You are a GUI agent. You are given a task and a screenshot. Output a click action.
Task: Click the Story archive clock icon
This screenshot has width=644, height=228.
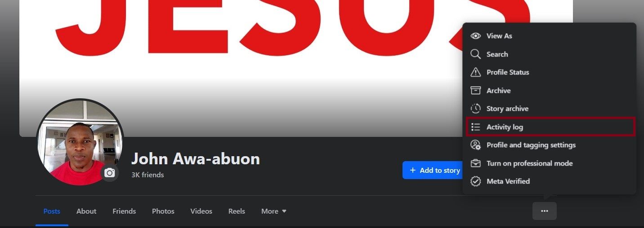point(475,109)
